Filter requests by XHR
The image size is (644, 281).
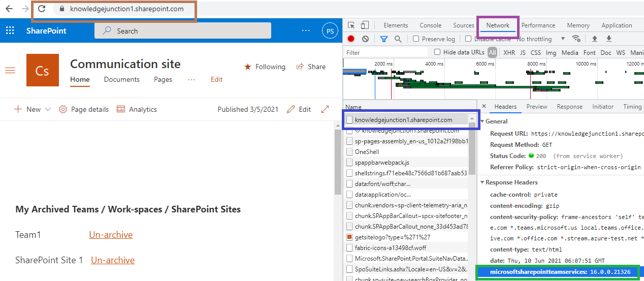tap(509, 52)
